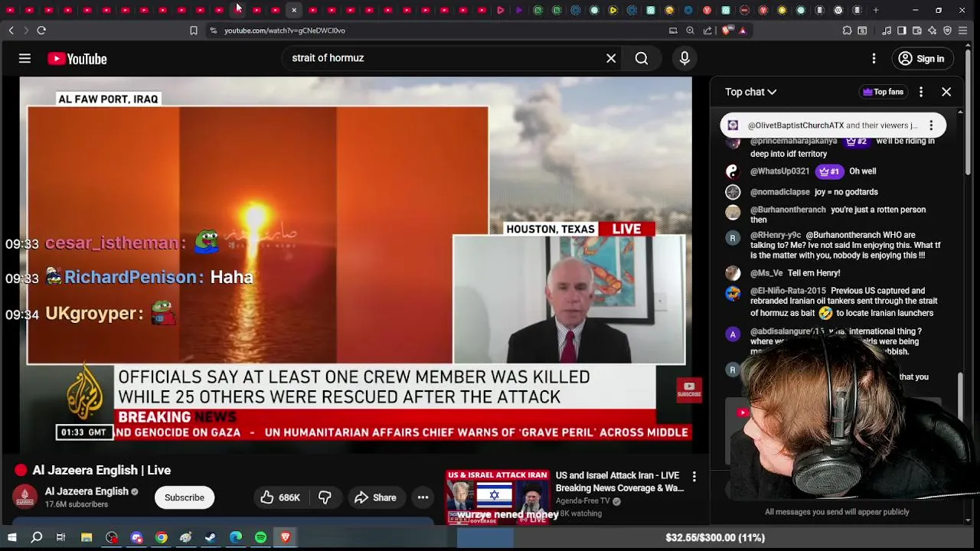This screenshot has width=980, height=551.
Task: Open Al Jazeera English channel avatar
Action: pyautogui.click(x=24, y=497)
